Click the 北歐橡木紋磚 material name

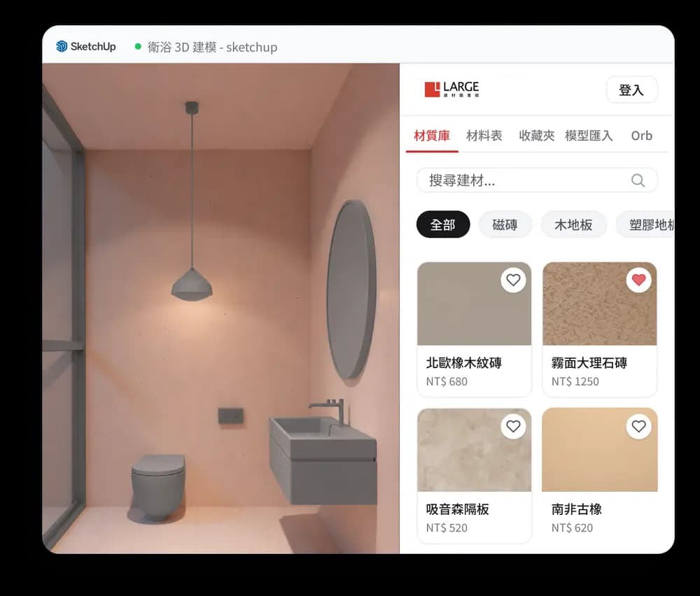point(464,362)
